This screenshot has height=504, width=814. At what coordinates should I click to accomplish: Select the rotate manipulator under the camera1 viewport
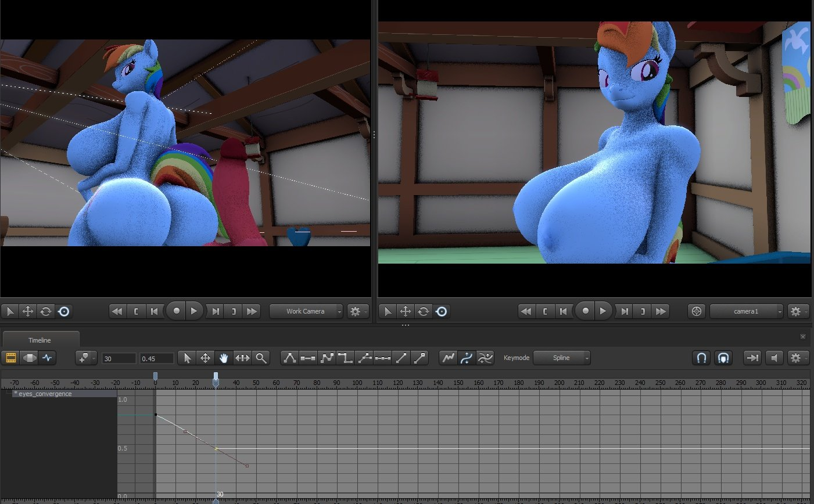[x=424, y=312]
